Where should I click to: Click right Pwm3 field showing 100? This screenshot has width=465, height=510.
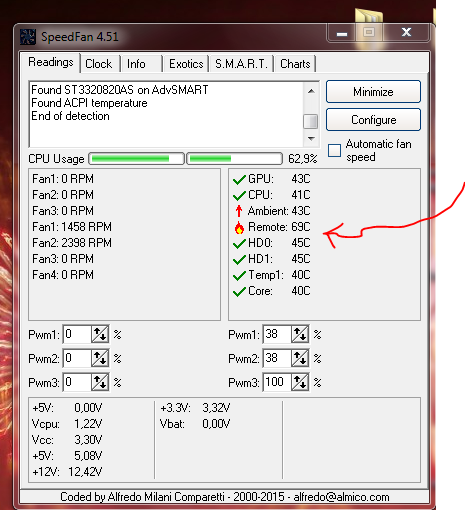(277, 382)
